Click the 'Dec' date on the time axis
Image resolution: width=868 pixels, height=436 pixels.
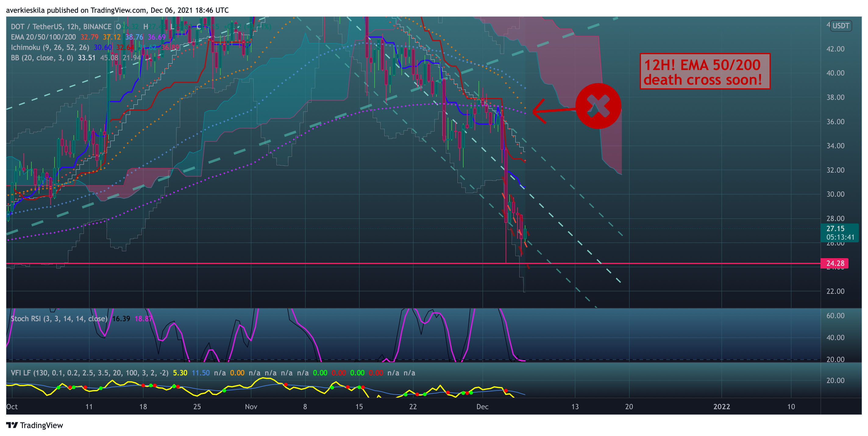click(x=482, y=407)
